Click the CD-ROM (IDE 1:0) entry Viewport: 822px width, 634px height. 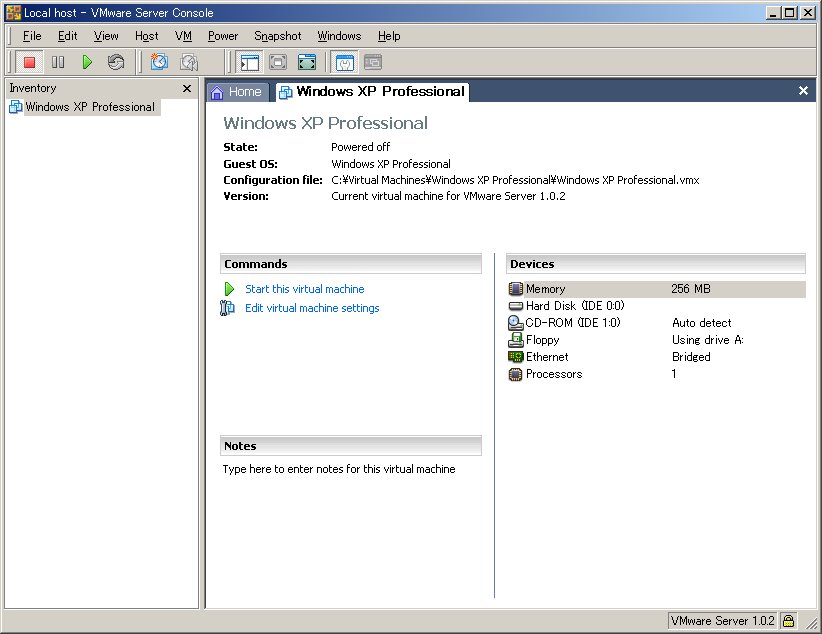coord(573,323)
